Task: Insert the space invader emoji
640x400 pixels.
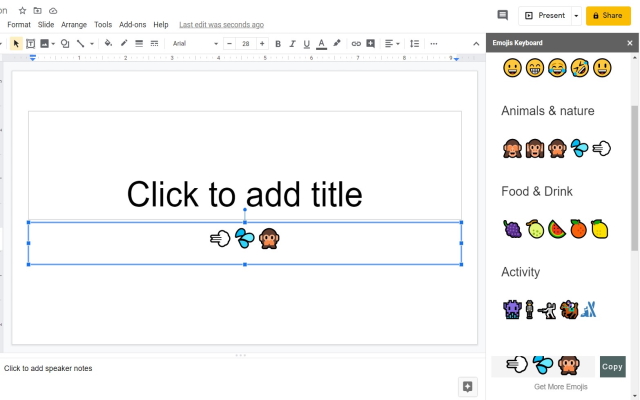Action: click(512, 309)
